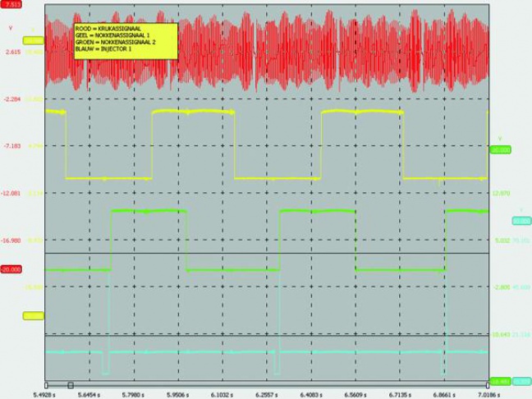Select the red -20.000 axis minimum badge
This screenshot has height=399, width=532.
pyautogui.click(x=13, y=268)
